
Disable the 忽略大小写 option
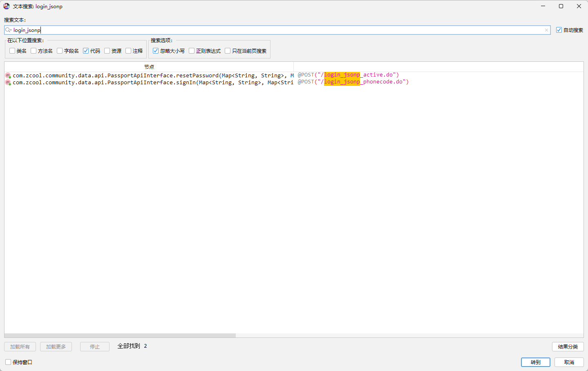156,51
